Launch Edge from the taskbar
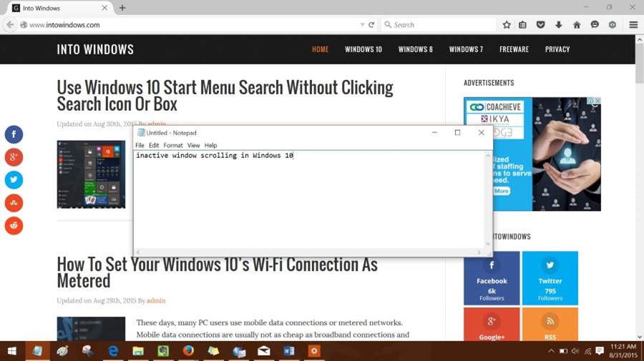 [x=113, y=351]
